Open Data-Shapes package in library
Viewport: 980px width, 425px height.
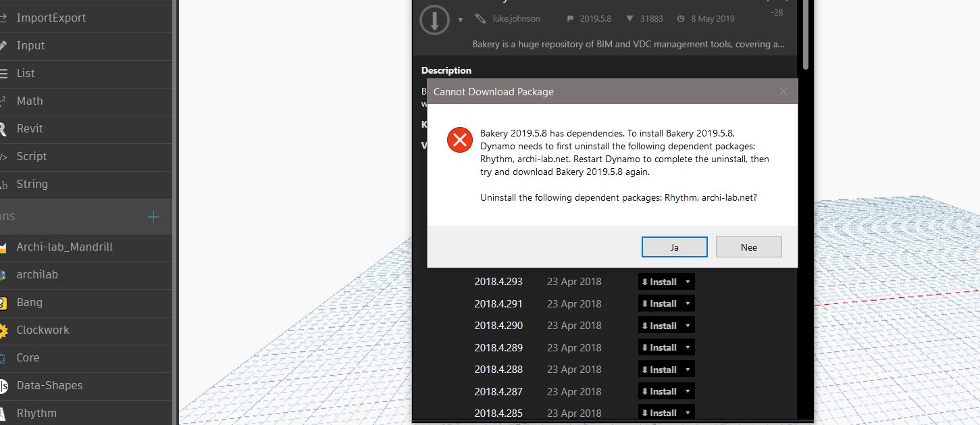[x=86, y=386]
